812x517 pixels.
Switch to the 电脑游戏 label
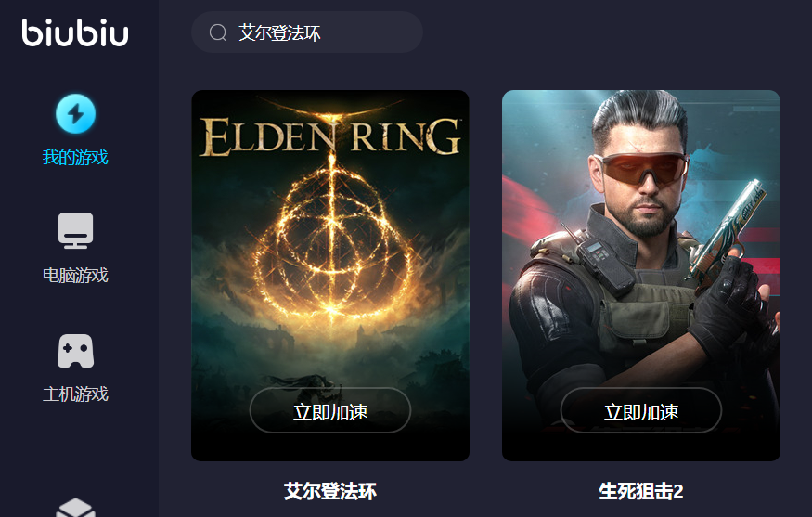tap(75, 275)
